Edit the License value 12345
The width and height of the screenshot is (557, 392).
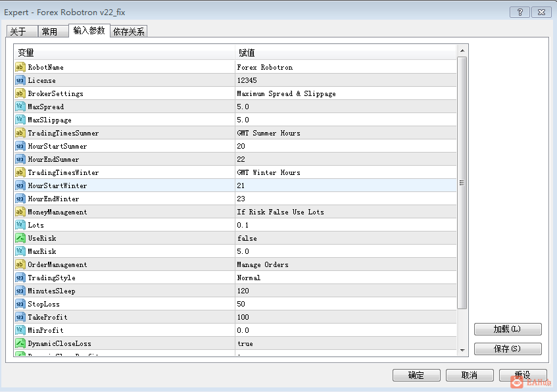point(247,80)
